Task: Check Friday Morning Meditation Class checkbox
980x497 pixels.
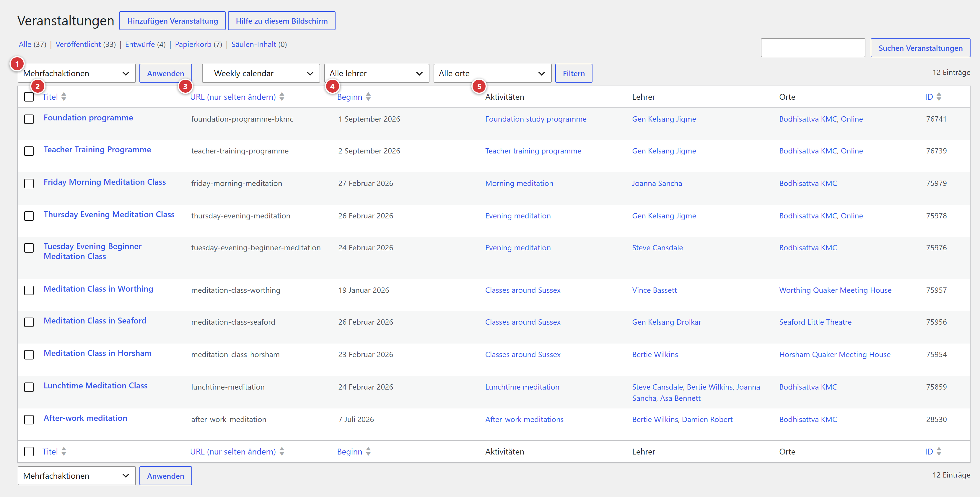Action: tap(29, 183)
